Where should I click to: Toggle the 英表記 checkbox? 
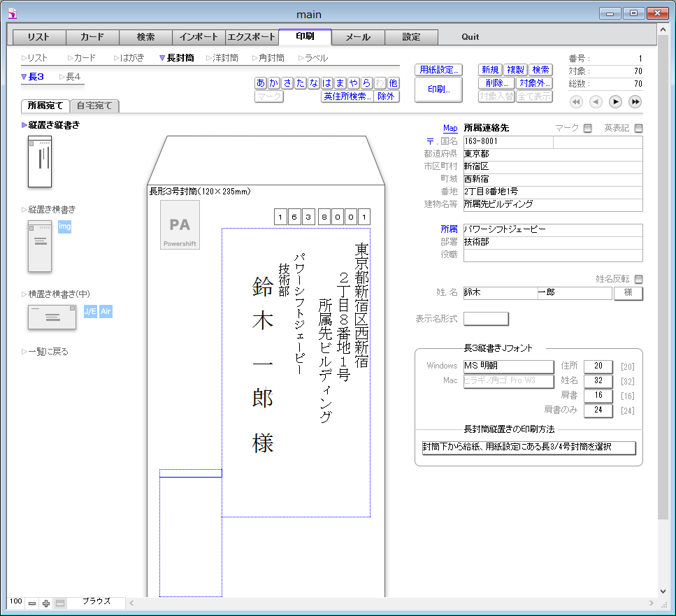click(x=638, y=128)
